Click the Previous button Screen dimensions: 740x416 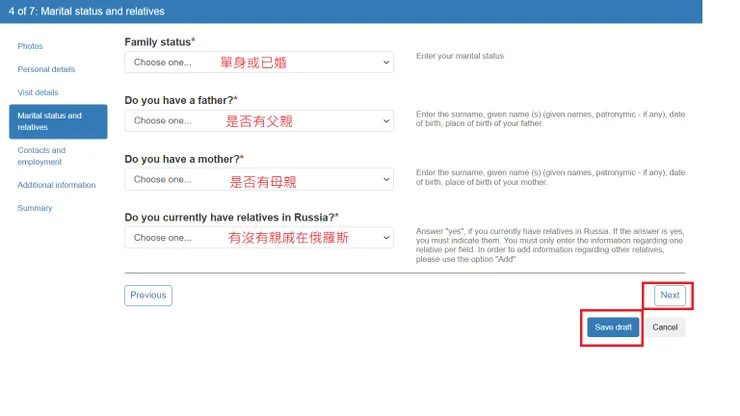click(148, 296)
